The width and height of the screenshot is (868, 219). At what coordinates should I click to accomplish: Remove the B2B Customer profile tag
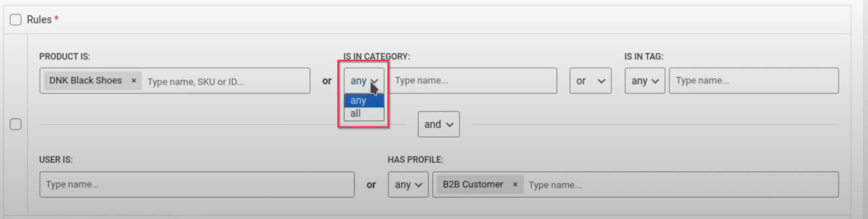[x=515, y=184]
